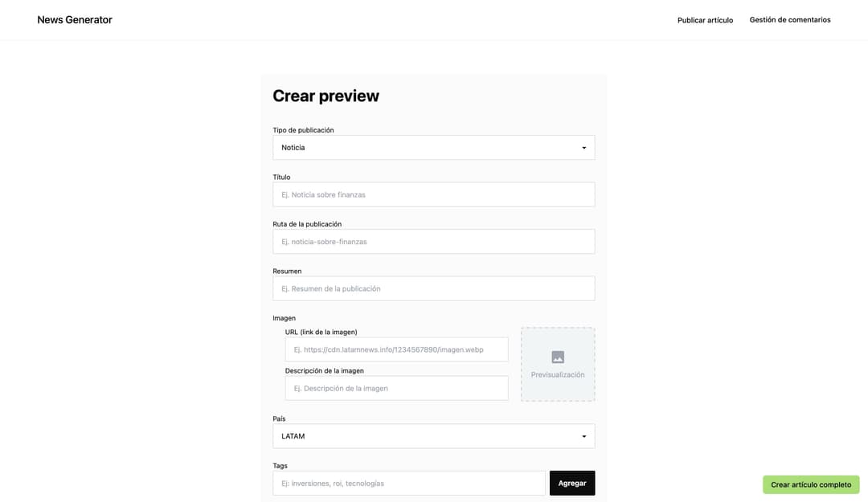868x502 pixels.
Task: Click the News Generator site title
Action: coord(75,20)
